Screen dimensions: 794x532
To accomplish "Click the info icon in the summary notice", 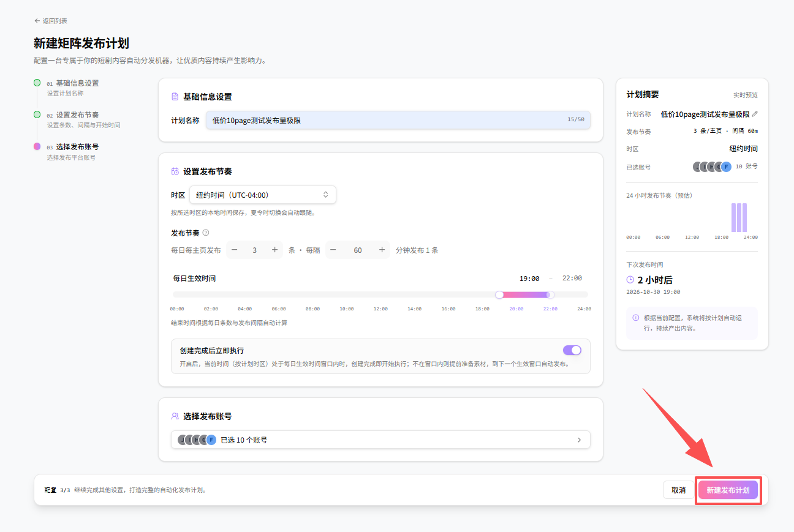I will (635, 318).
